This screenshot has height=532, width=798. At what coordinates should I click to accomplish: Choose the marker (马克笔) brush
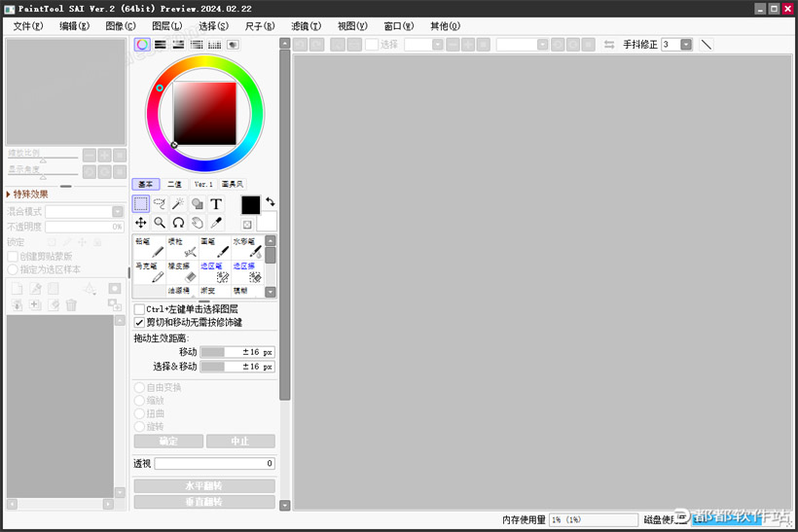149,272
